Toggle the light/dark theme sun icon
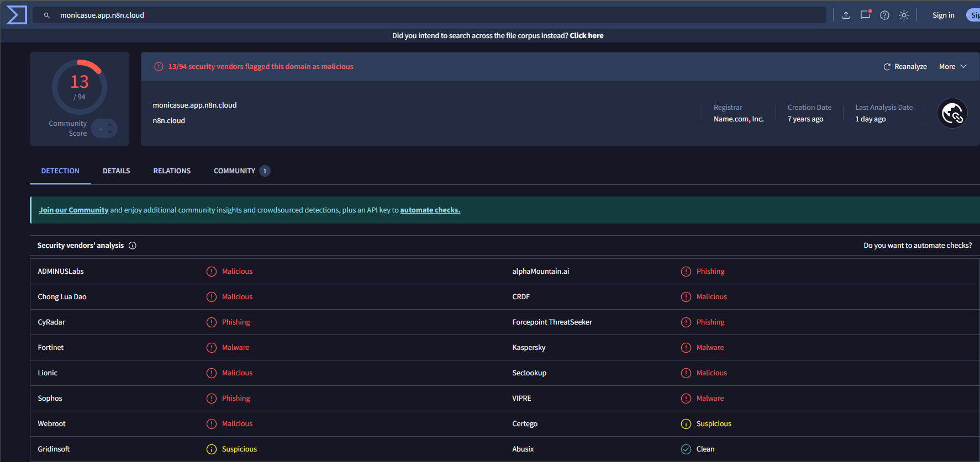Screen dimensions: 980x462 tap(904, 15)
